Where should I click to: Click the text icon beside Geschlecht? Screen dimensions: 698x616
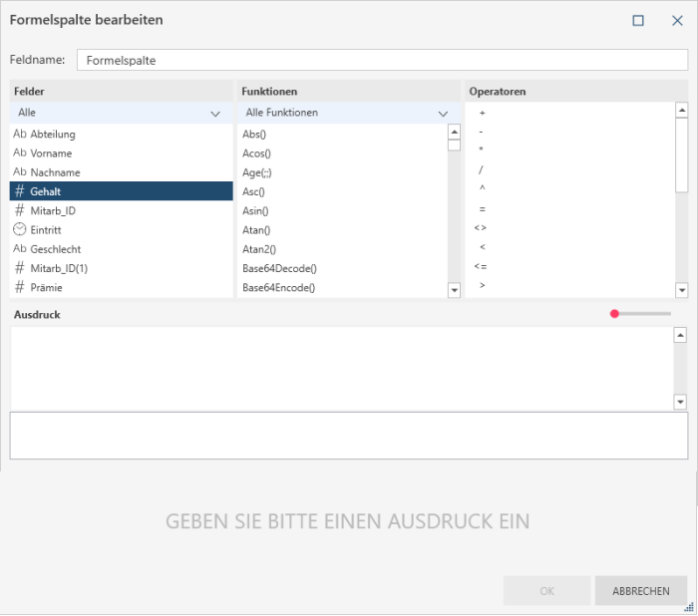[x=20, y=249]
